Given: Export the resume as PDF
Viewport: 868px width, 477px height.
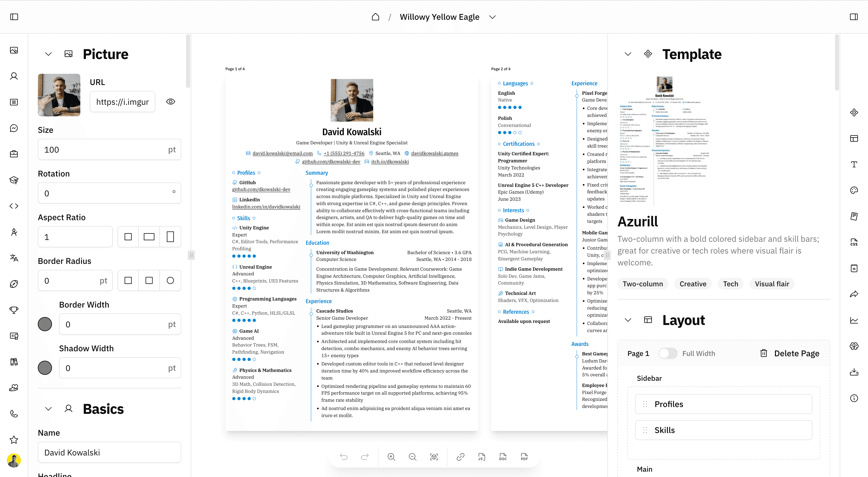Looking at the screenshot, I should pyautogui.click(x=524, y=457).
